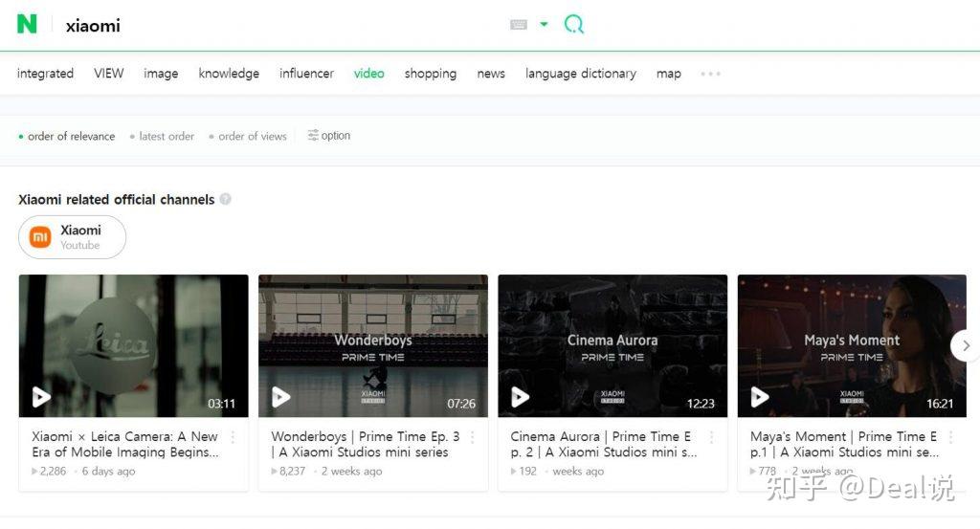Click the orange Mi logo icon
Screen dimensions: 980x529
40,237
